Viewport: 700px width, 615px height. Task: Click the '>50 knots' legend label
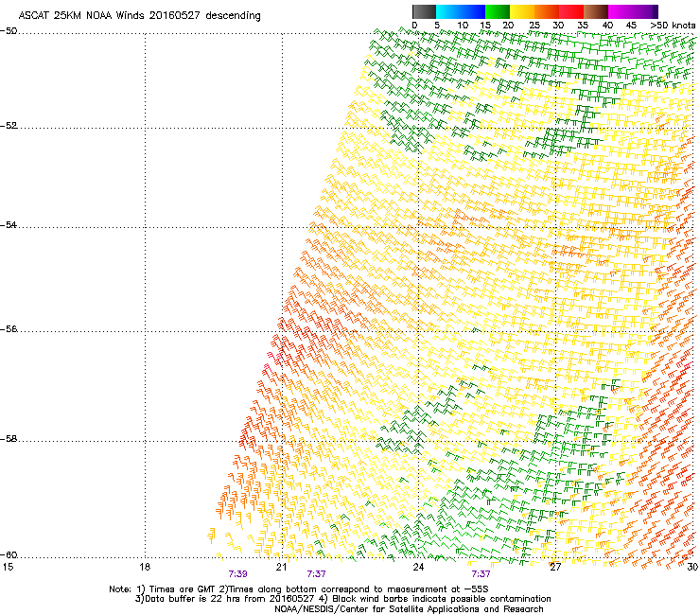673,26
